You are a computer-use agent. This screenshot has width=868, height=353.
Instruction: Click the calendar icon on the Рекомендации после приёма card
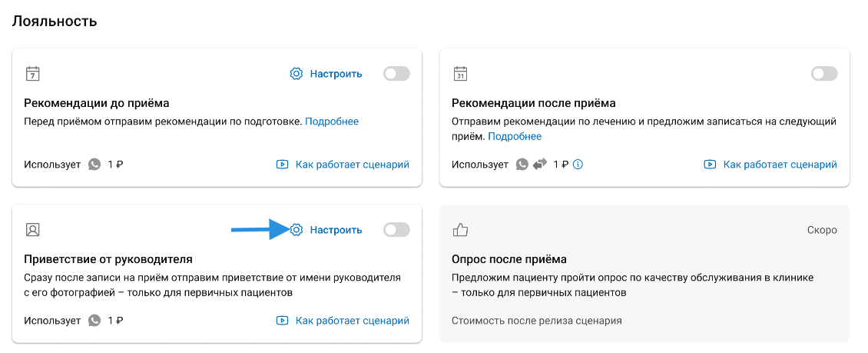(x=460, y=74)
